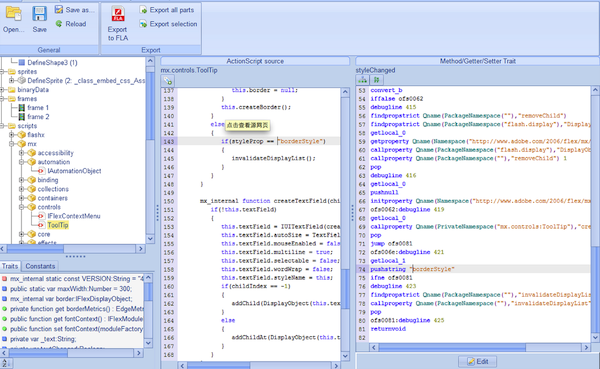Collapse the controls package node
The width and height of the screenshot is (600, 369).
pyautogui.click(x=21, y=207)
